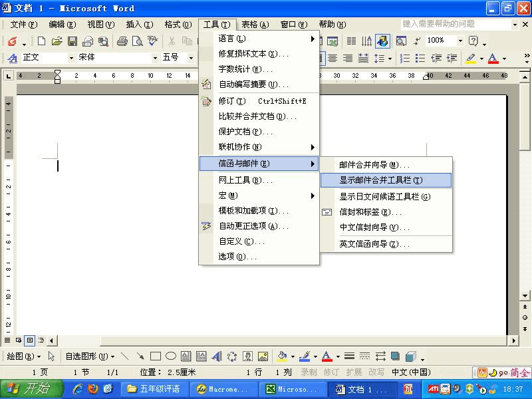Run spelling and grammar check icon
Viewport: 532px width, 399px height.
153,41
